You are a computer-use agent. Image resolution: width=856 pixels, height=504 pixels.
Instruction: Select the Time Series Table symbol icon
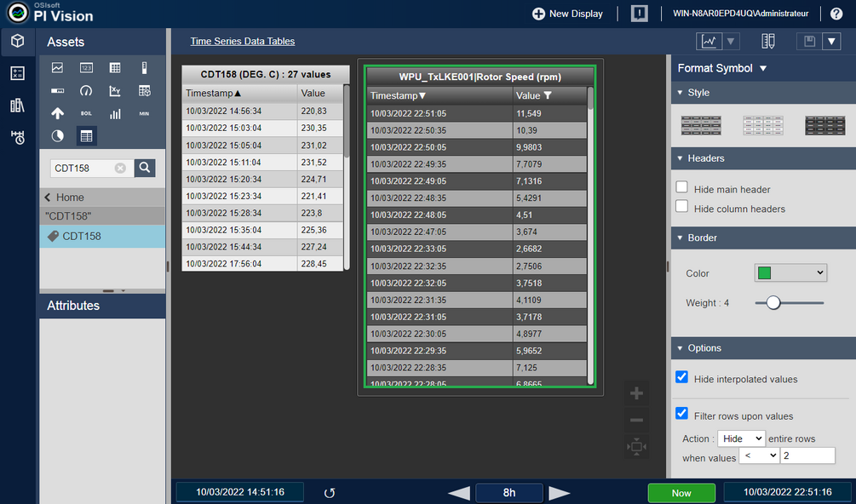pos(86,136)
